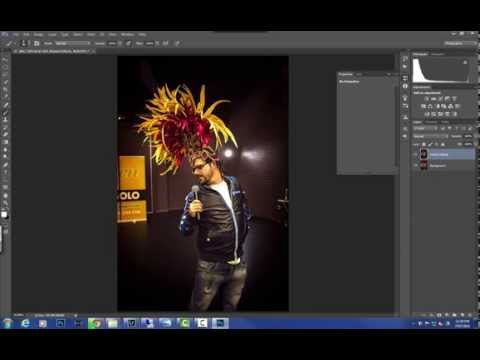Select the Pen tool
This screenshot has height=360, width=480.
click(x=5, y=164)
